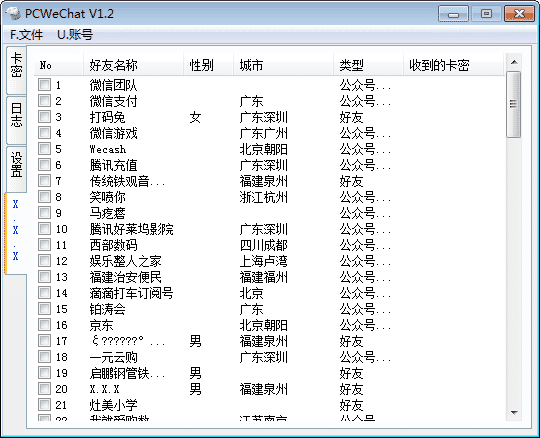Switch to the 日志 side tab
540x438 pixels.
pos(16,120)
